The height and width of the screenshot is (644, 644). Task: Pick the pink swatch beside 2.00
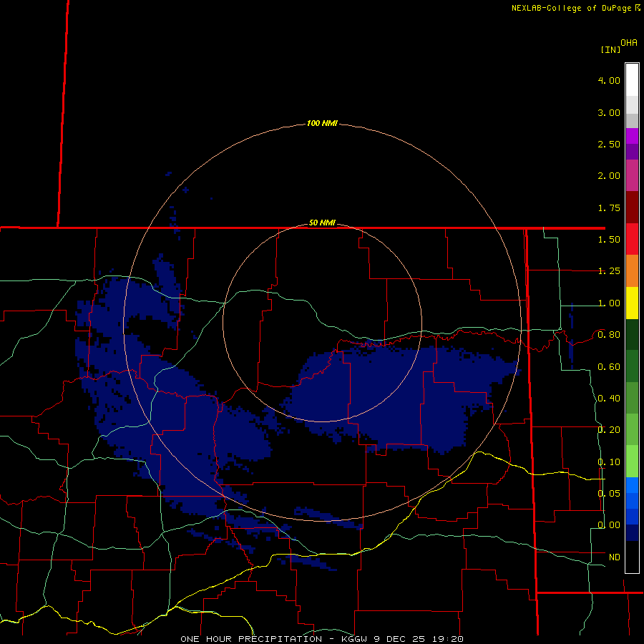point(632,175)
